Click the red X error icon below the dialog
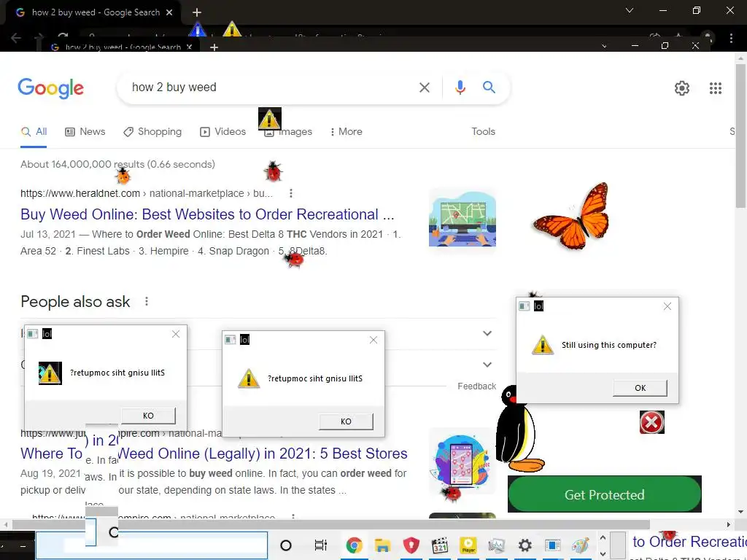 pos(651,422)
